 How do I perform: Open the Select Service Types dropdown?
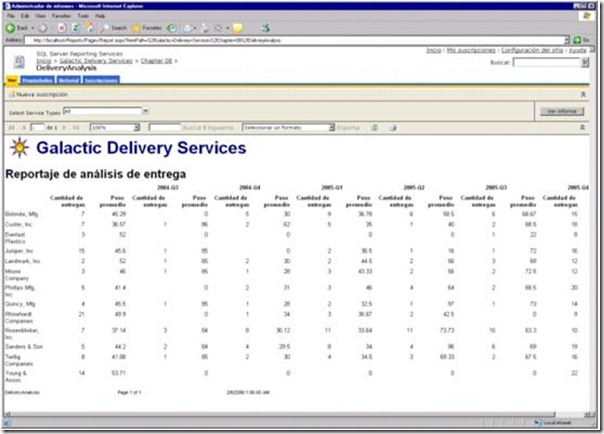(146, 111)
